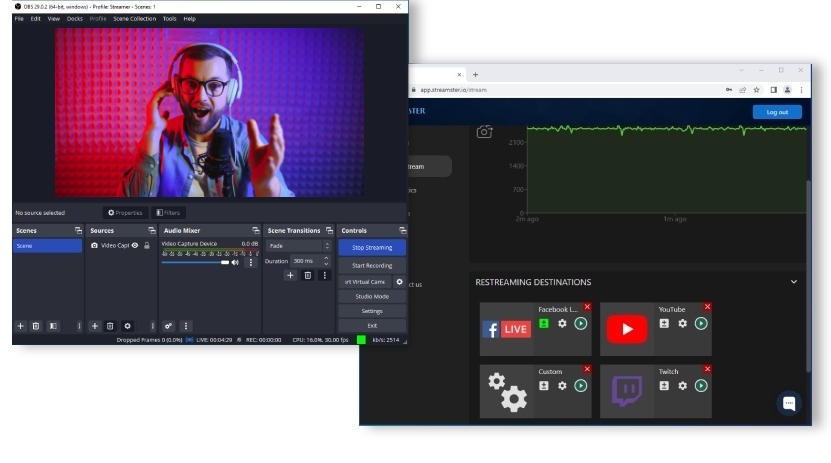The height and width of the screenshot is (463, 831).
Task: Open YouTube destination settings gear
Action: 683,323
